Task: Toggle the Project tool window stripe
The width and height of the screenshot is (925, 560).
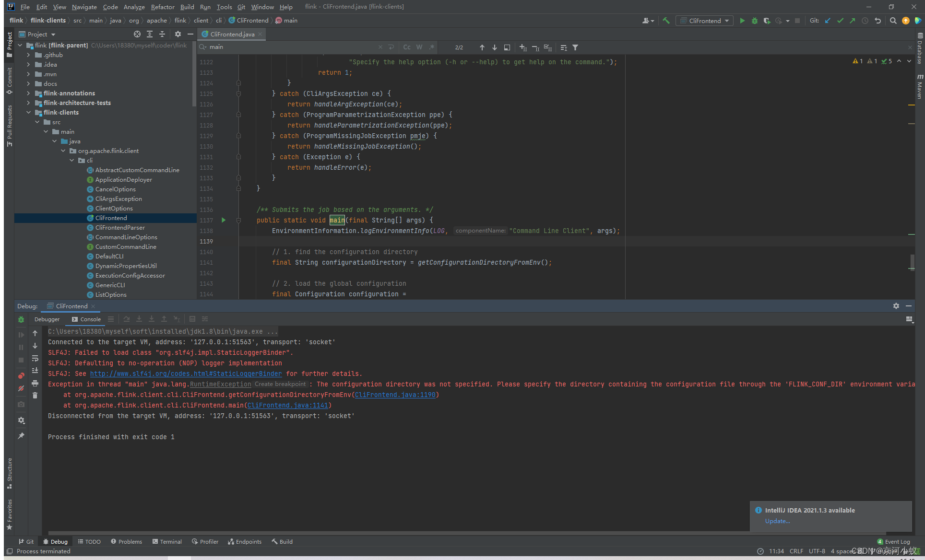Action: 9,45
